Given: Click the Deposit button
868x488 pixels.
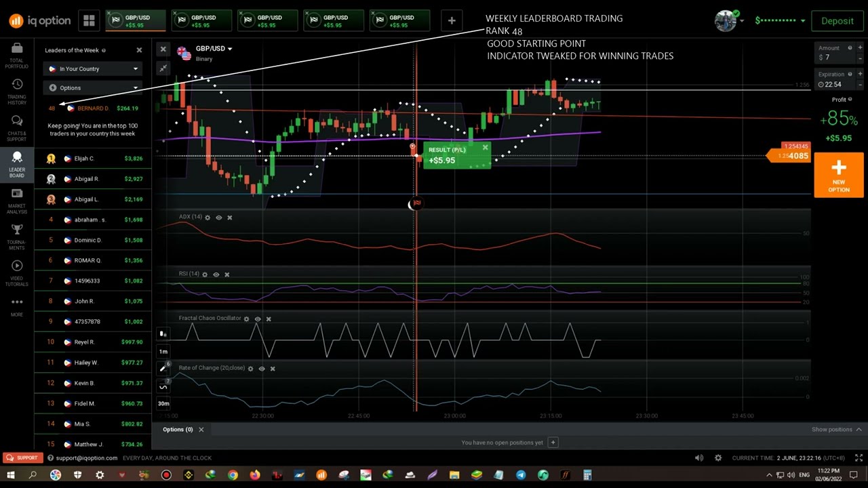Looking at the screenshot, I should (837, 21).
